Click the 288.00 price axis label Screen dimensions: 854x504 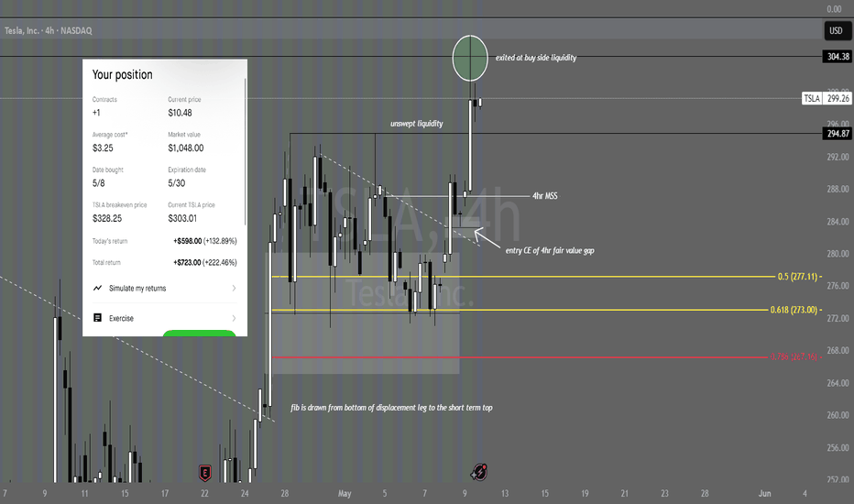point(838,189)
